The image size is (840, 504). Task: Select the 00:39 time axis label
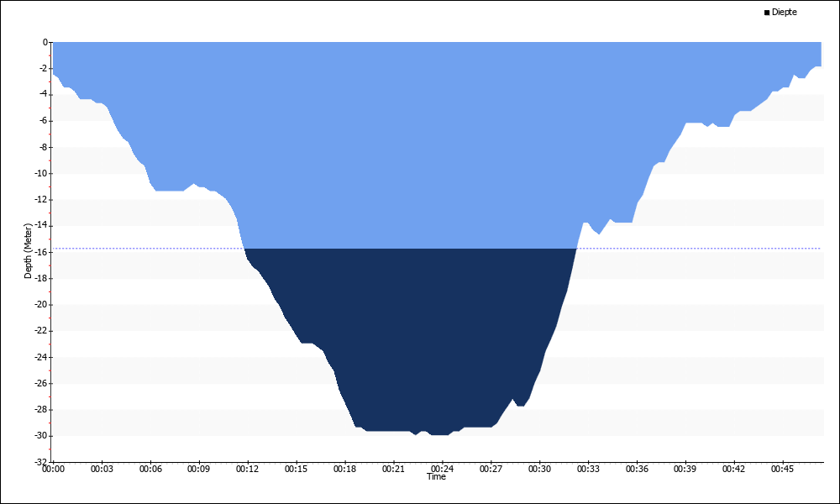click(685, 469)
